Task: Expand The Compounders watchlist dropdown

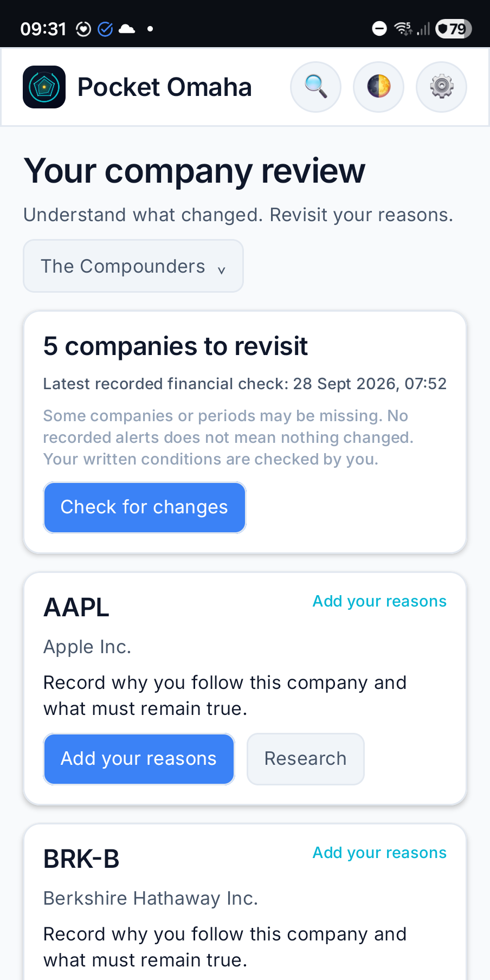Action: (x=133, y=266)
